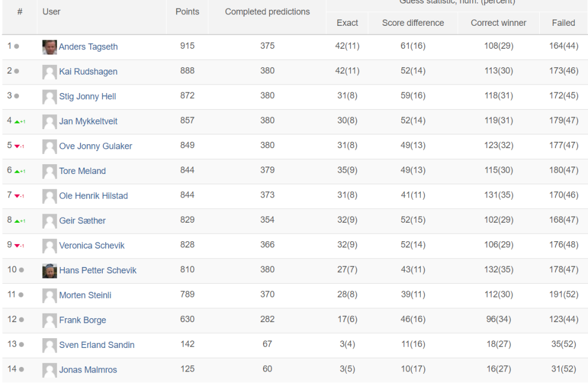This screenshot has width=588, height=383.
Task: Open Ole Henrik Hilstad's profile link
Action: point(93,196)
